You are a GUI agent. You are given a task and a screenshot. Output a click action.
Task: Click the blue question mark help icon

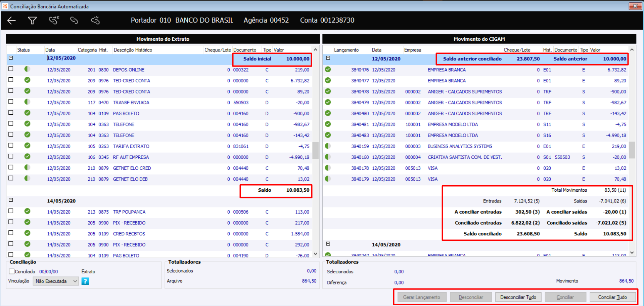[85, 281]
